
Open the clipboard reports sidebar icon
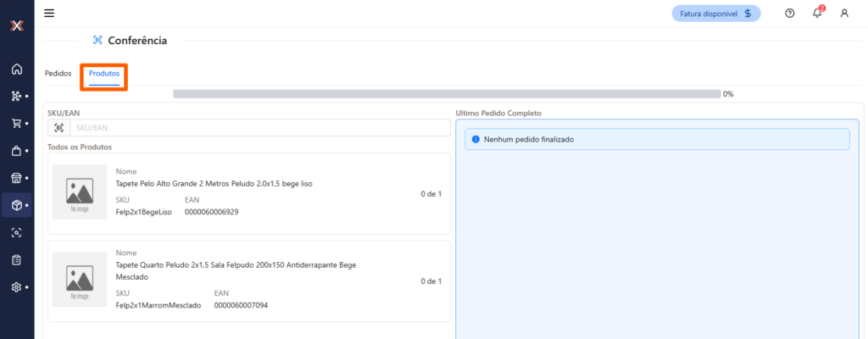tap(16, 259)
